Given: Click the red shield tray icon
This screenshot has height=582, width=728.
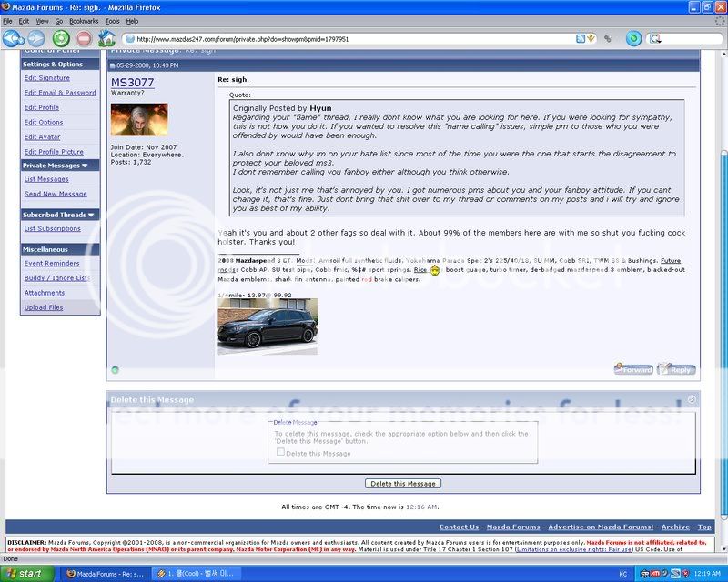Looking at the screenshot, I should pyautogui.click(x=685, y=574).
